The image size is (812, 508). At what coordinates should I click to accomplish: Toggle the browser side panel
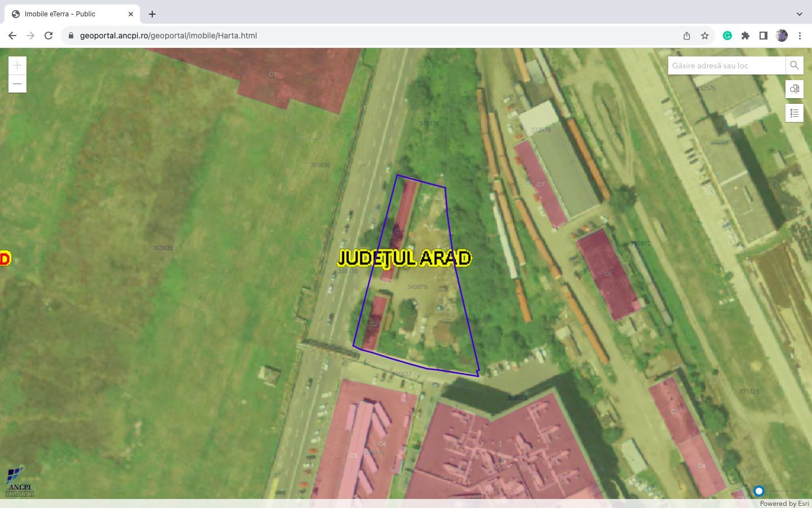click(764, 36)
